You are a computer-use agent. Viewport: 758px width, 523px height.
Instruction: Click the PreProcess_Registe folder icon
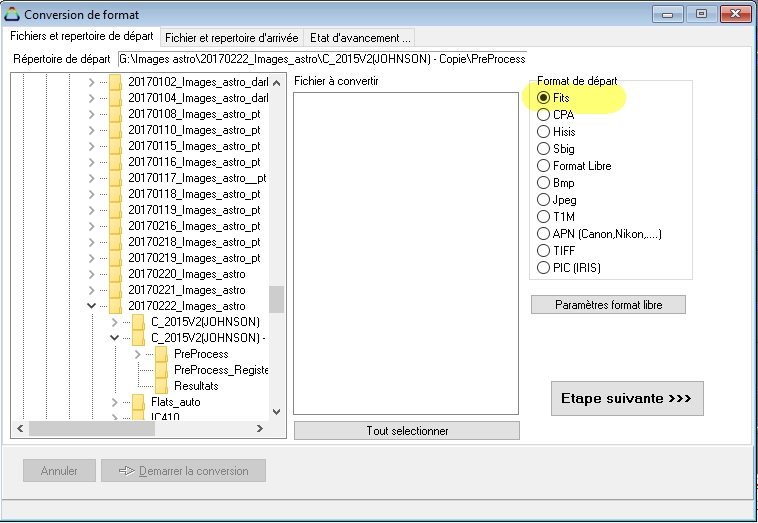click(x=162, y=370)
